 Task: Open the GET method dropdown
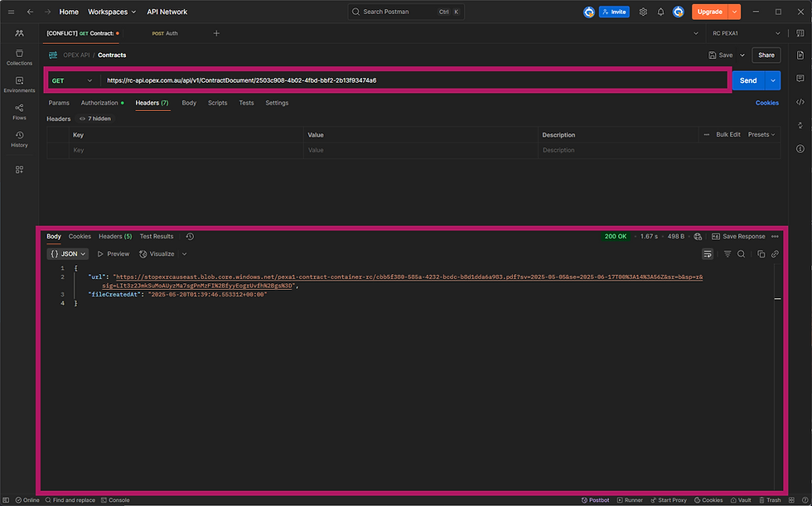click(x=73, y=80)
